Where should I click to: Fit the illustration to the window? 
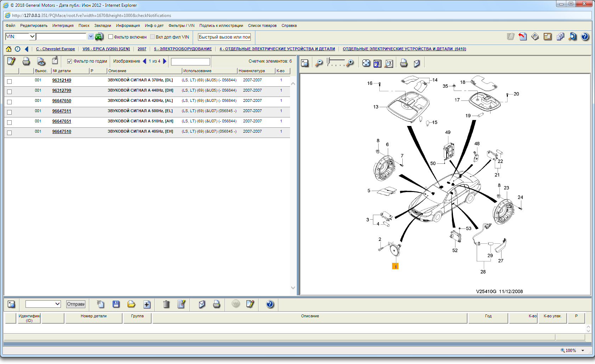pos(366,63)
